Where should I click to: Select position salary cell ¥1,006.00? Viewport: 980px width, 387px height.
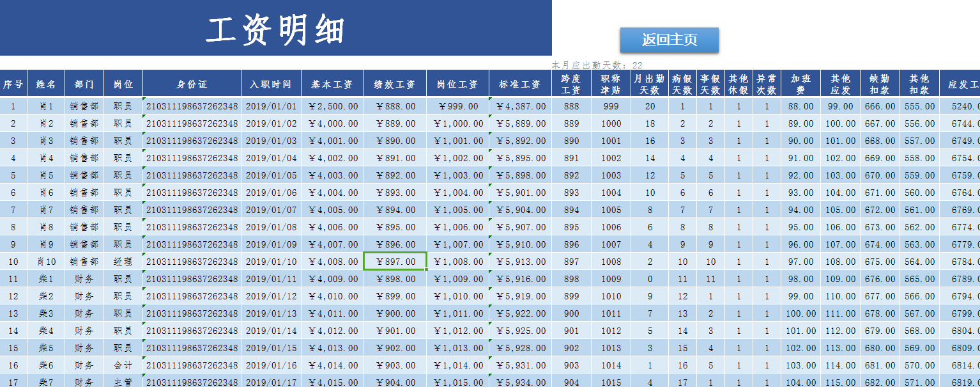[457, 227]
